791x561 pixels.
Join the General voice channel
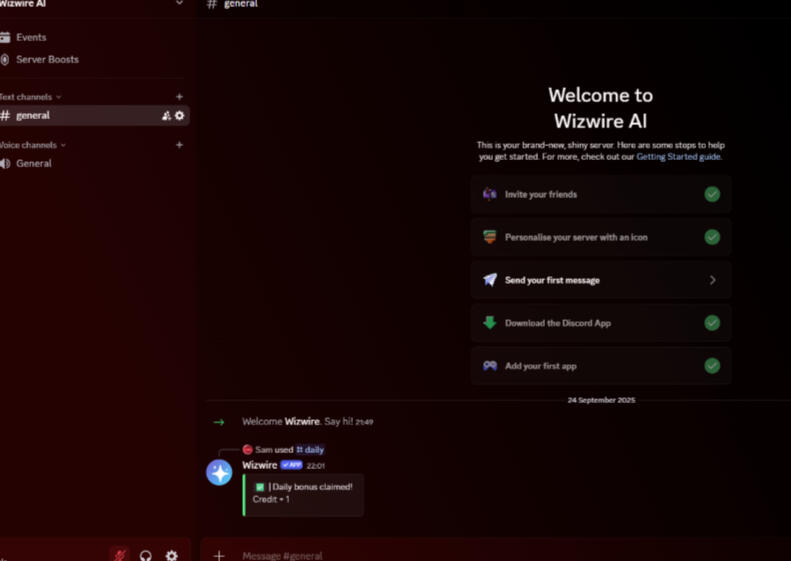pyautogui.click(x=34, y=163)
